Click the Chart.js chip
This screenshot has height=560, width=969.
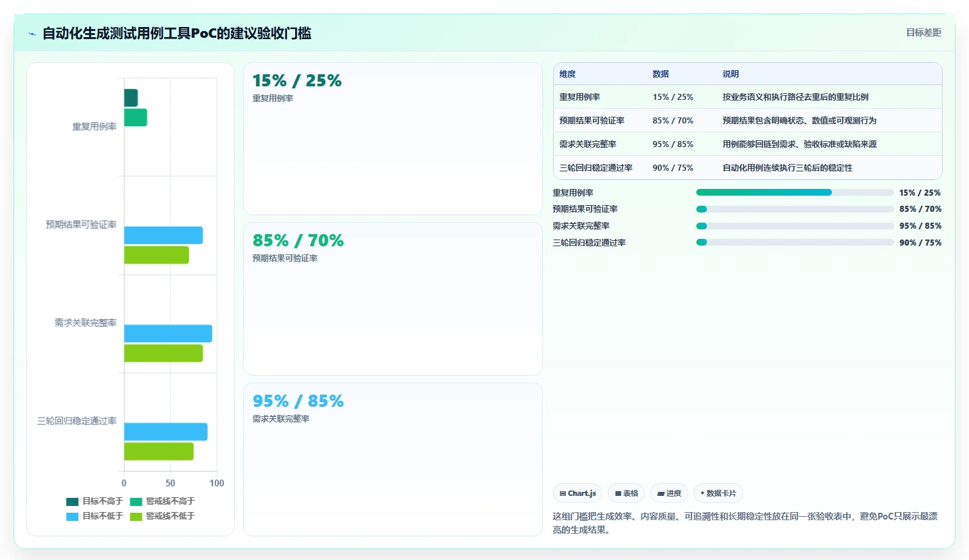[x=577, y=493]
